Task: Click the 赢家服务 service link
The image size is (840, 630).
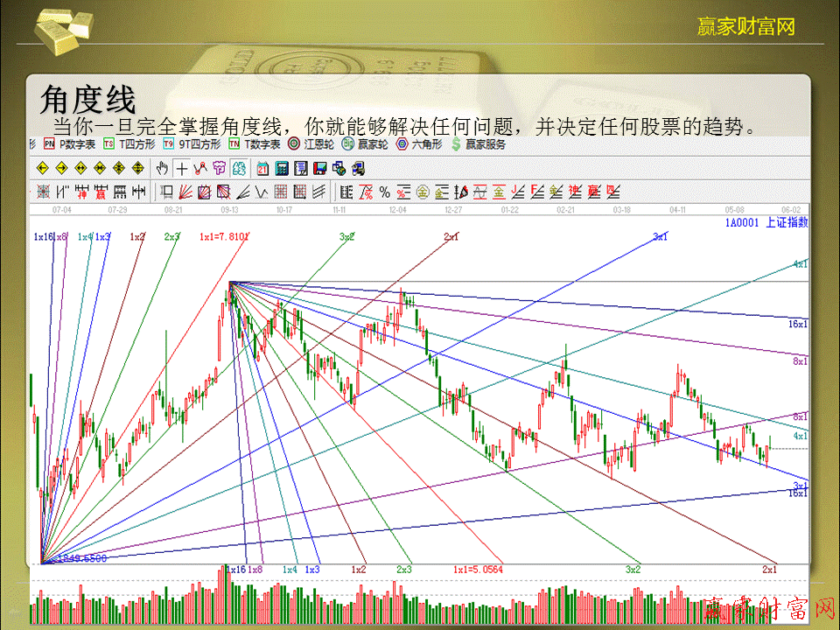Action: pos(479,144)
